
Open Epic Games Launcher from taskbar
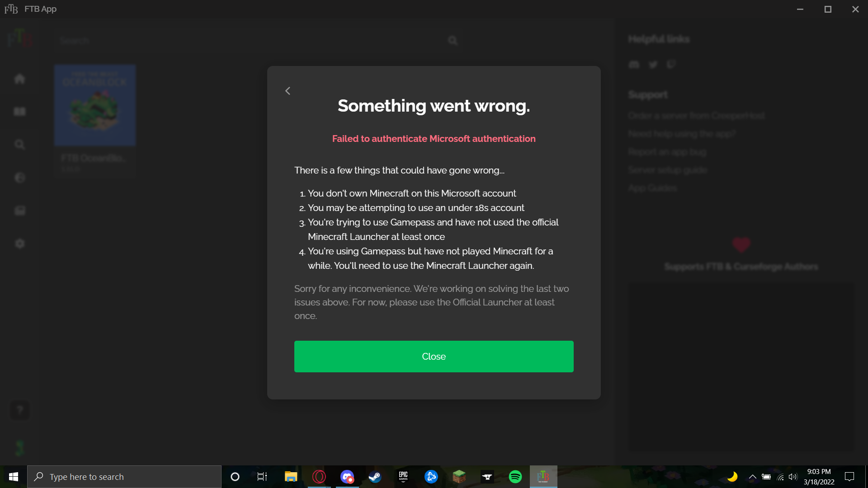[x=403, y=477]
